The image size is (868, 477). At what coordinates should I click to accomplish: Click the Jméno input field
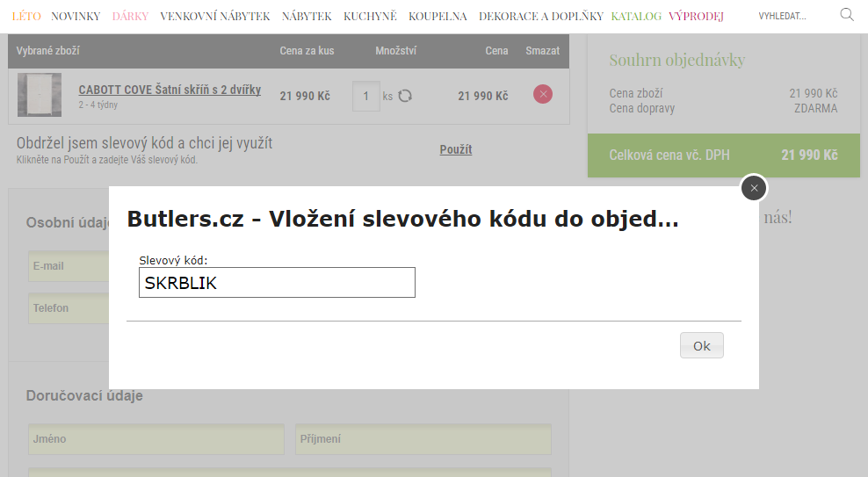click(156, 439)
